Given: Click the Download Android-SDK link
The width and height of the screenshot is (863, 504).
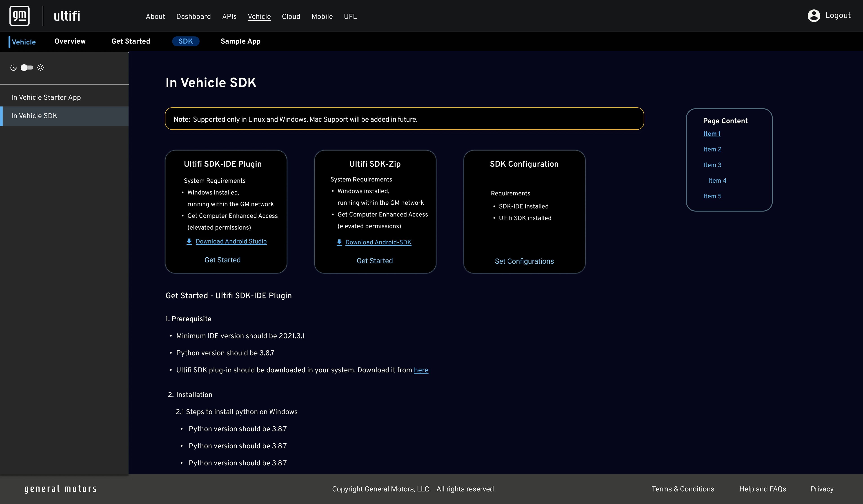Looking at the screenshot, I should (x=378, y=242).
